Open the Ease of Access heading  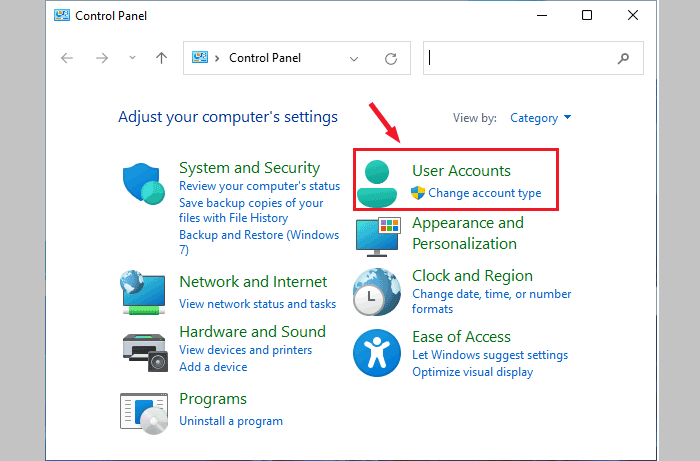click(461, 336)
